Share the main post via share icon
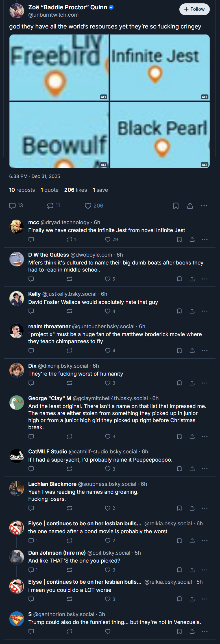The width and height of the screenshot is (220, 644). click(x=190, y=206)
